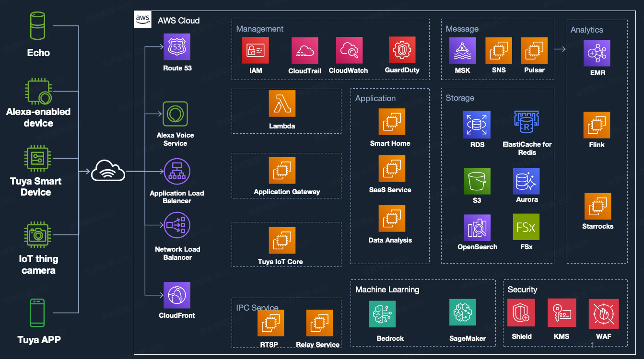644x359 pixels.
Task: Click the Alexa Voice Service icon
Action: click(x=175, y=114)
